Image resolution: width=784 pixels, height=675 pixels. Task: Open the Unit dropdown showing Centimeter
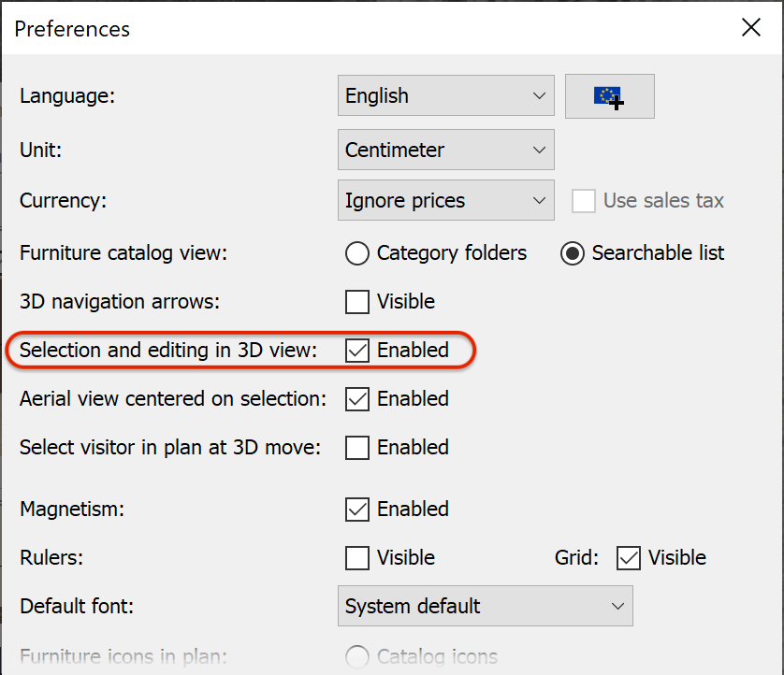click(445, 150)
